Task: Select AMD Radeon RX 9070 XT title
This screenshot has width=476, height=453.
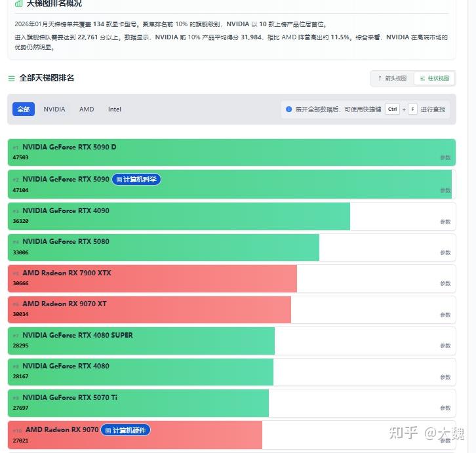Action: pos(64,304)
